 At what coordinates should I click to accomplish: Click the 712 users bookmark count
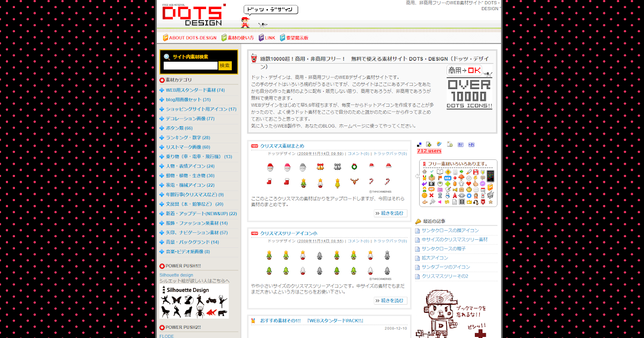pyautogui.click(x=429, y=151)
